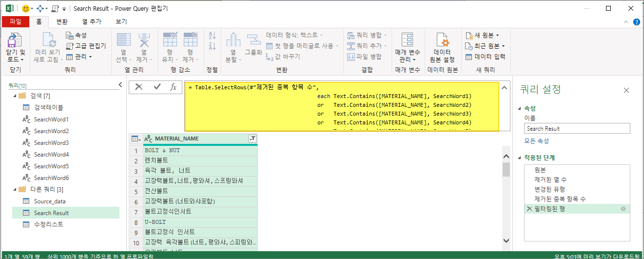The image size is (644, 259).
Task: Select the cell U-BOLT
Action: (x=200, y=222)
